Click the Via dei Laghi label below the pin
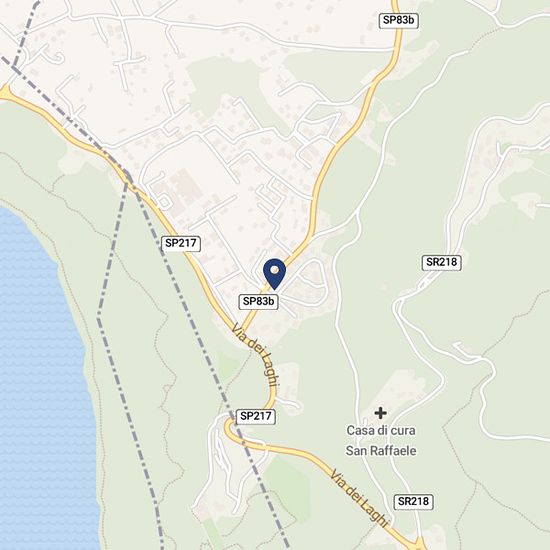Viewport: 550px width, 550px height. 256,355
